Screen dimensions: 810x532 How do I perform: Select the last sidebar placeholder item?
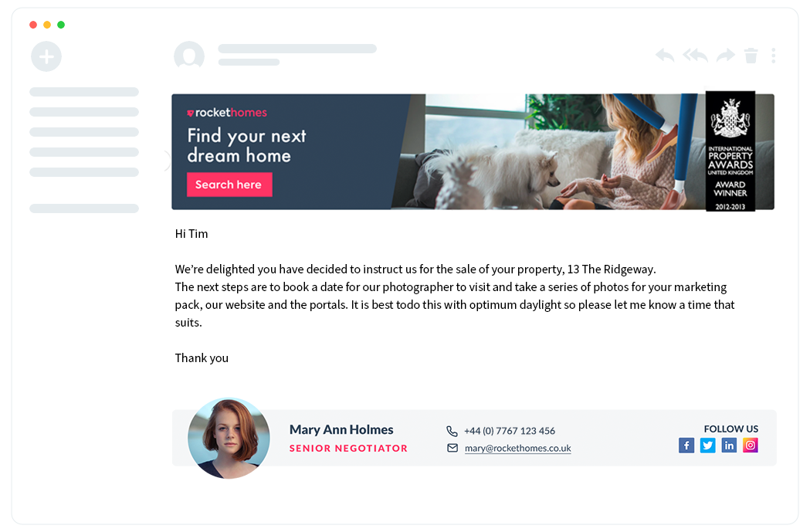pos(84,208)
